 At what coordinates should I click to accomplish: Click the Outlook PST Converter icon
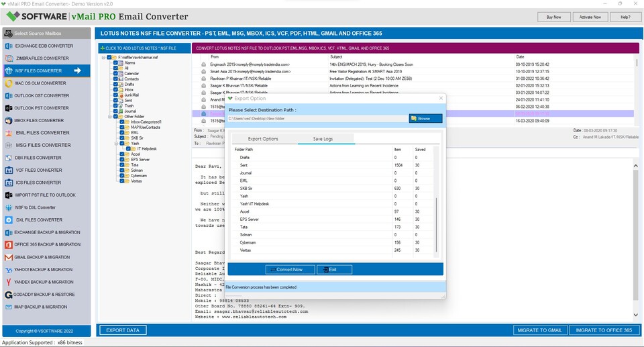(9, 108)
